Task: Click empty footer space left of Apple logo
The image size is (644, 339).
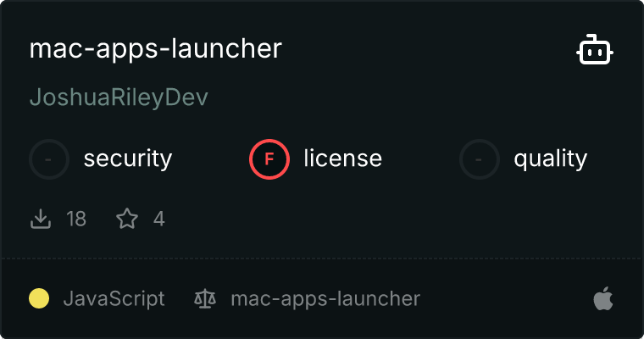Action: (508, 298)
